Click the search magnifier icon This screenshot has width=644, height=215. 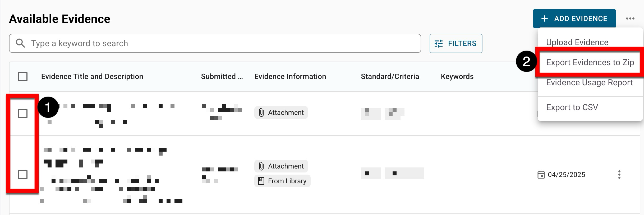[x=20, y=43]
